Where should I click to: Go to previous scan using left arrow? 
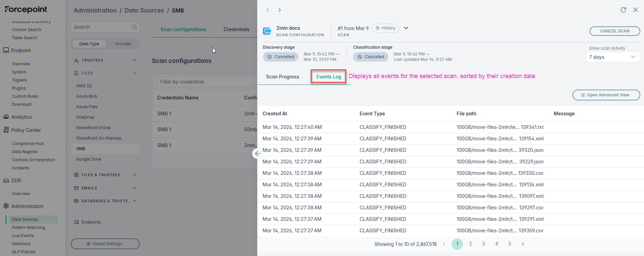point(268,10)
